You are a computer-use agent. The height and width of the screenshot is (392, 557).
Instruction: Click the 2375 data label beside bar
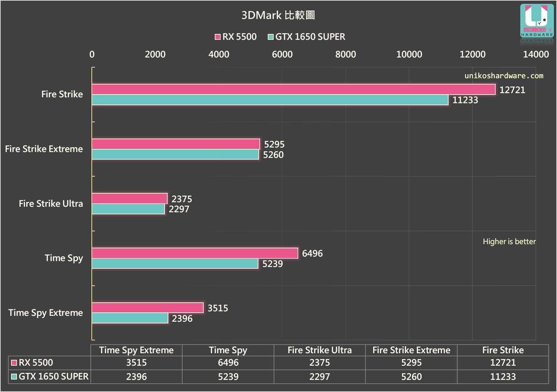pyautogui.click(x=182, y=199)
